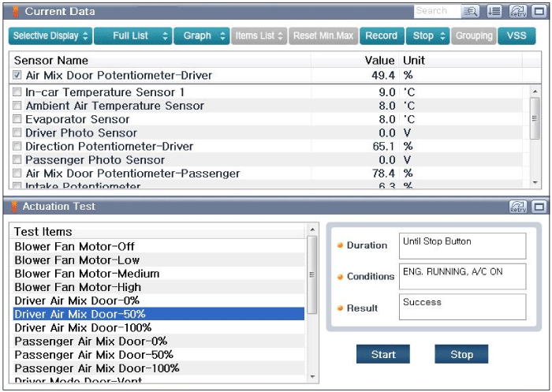The image size is (552, 392).
Task: Click the VSS button
Action: pos(517,36)
